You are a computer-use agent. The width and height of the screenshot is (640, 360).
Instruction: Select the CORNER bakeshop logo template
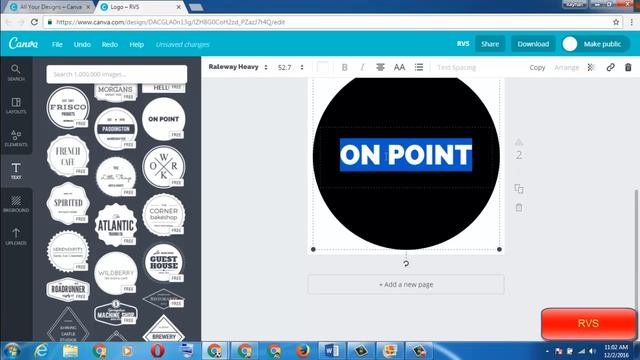tap(164, 215)
